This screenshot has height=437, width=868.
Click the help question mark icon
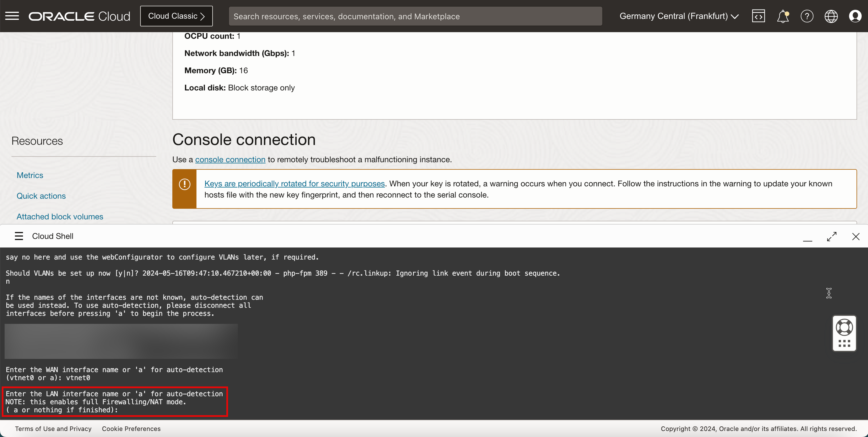click(x=807, y=16)
